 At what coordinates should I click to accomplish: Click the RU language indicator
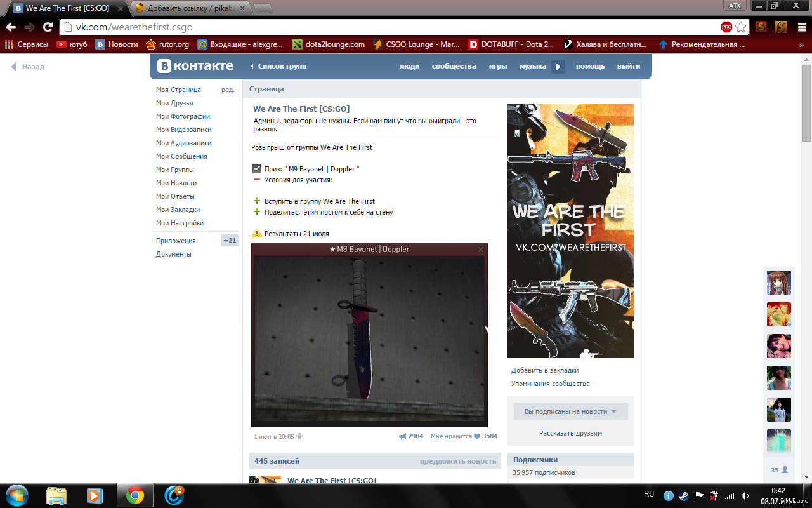click(649, 494)
